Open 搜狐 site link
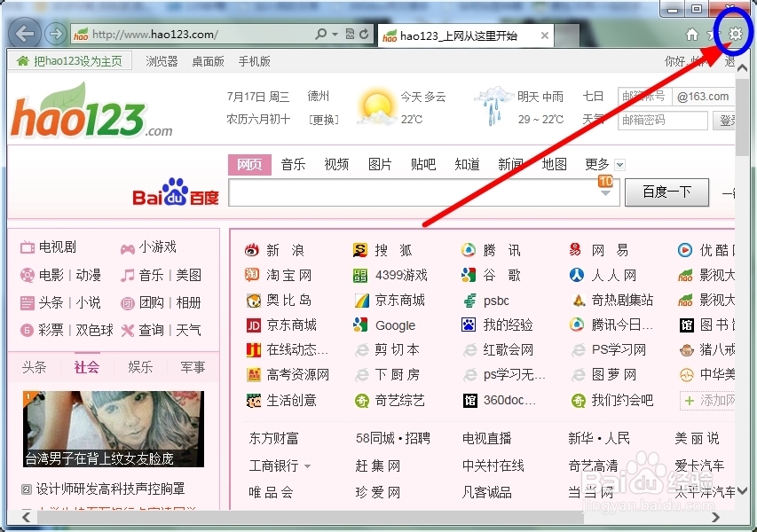The width and height of the screenshot is (757, 532). point(393,250)
